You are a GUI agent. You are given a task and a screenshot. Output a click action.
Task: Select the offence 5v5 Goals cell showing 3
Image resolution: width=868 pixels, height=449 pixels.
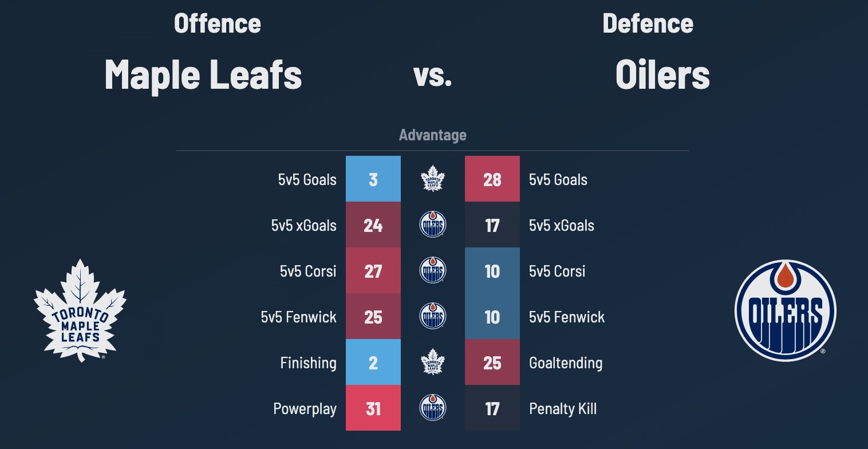[x=373, y=179]
